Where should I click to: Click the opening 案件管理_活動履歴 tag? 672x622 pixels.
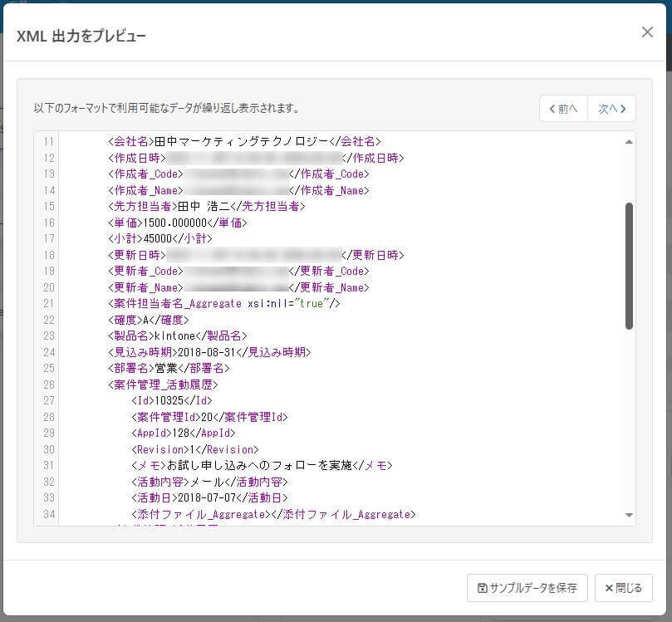pyautogui.click(x=163, y=384)
